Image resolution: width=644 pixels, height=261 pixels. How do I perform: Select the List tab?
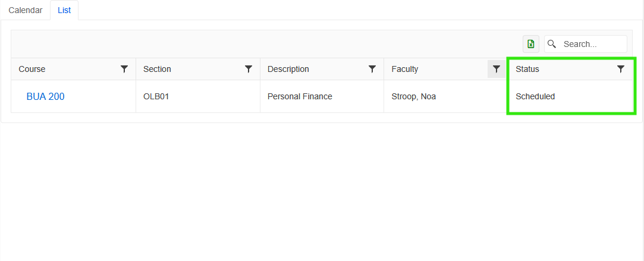pos(64,10)
